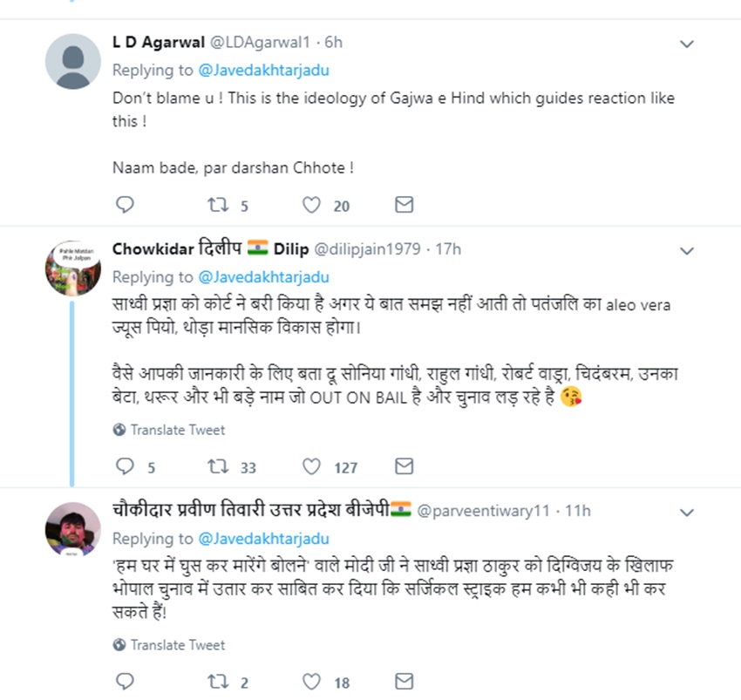
Task: Send L D Agarwal's tweet via direct message
Action: point(404,205)
